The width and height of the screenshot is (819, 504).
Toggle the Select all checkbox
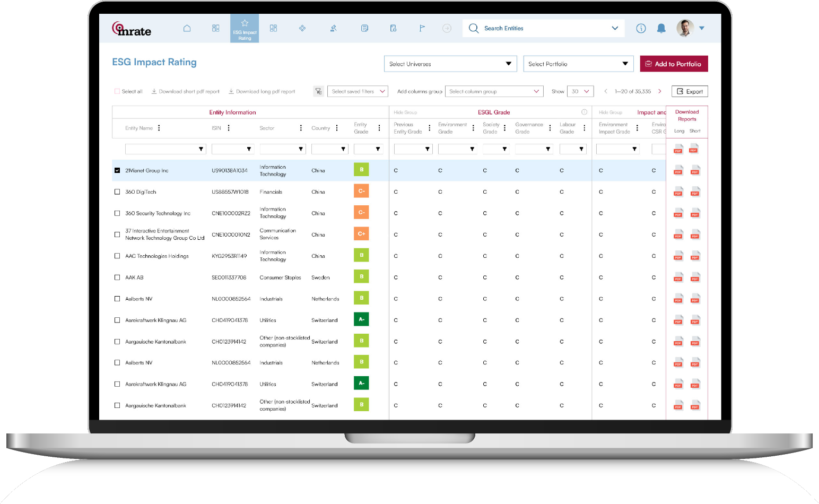117,91
